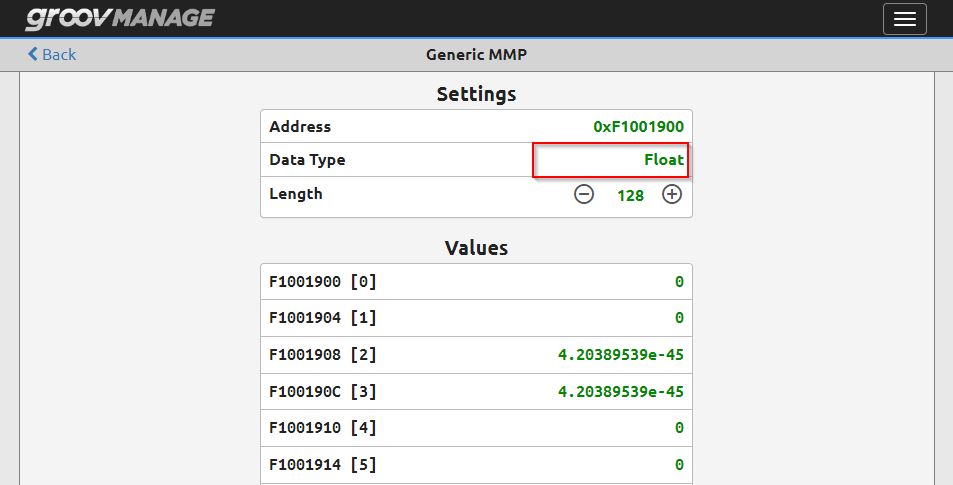Click the Back chevron arrow

pos(33,54)
